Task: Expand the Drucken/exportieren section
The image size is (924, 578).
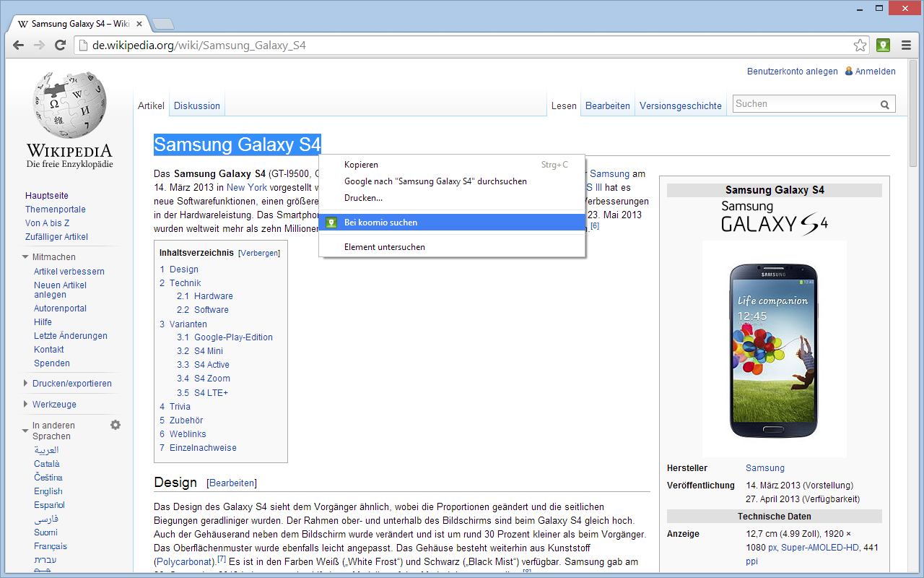Action: tap(26, 384)
